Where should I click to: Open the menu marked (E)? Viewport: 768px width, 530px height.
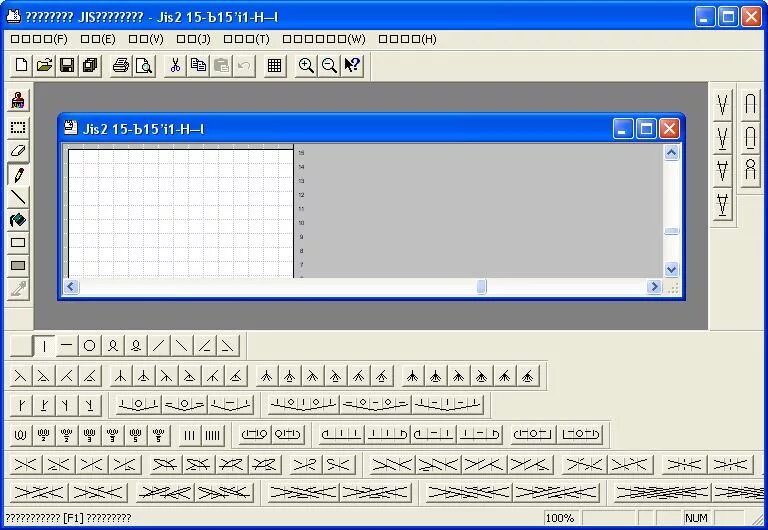pos(98,39)
